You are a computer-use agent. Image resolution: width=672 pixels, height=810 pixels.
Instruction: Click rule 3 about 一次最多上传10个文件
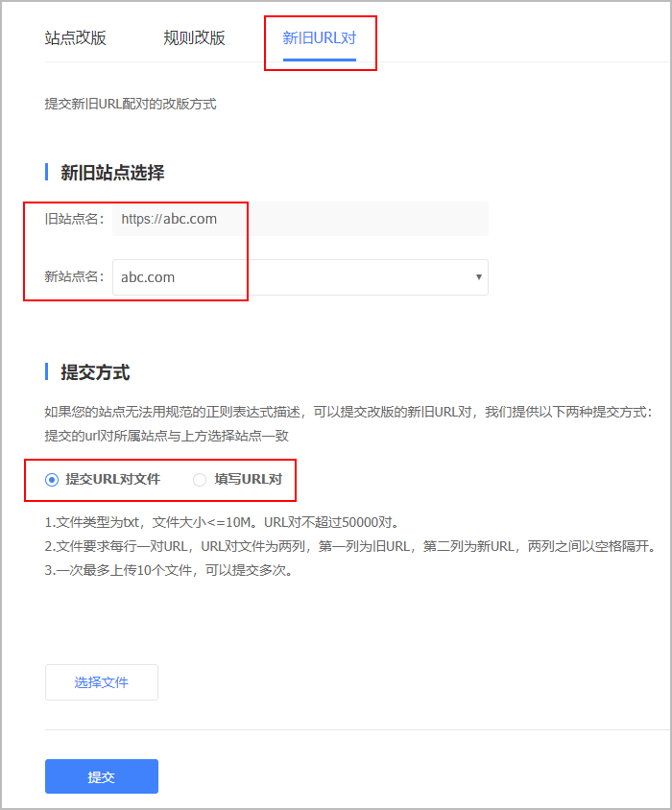point(169,570)
